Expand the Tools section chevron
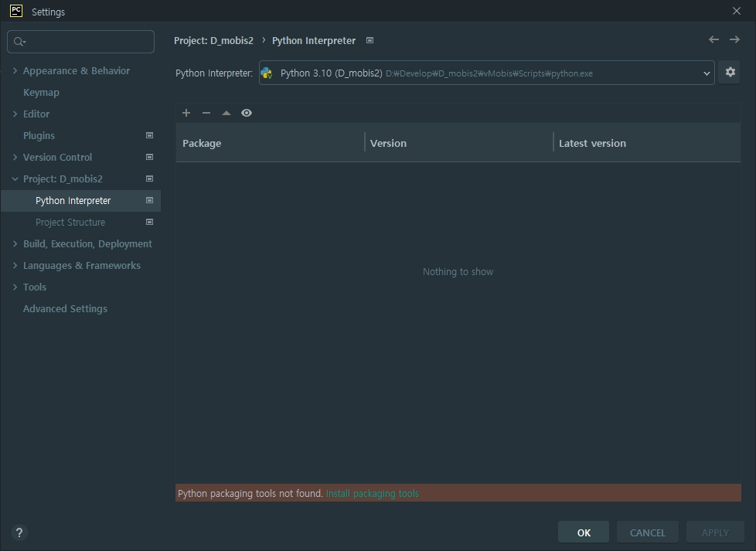 click(x=15, y=287)
